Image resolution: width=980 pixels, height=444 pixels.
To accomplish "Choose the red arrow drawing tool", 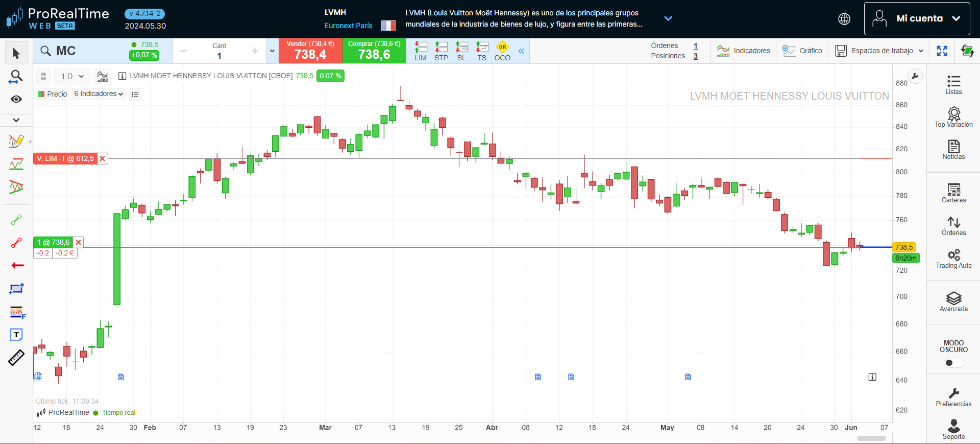I will pyautogui.click(x=17, y=265).
